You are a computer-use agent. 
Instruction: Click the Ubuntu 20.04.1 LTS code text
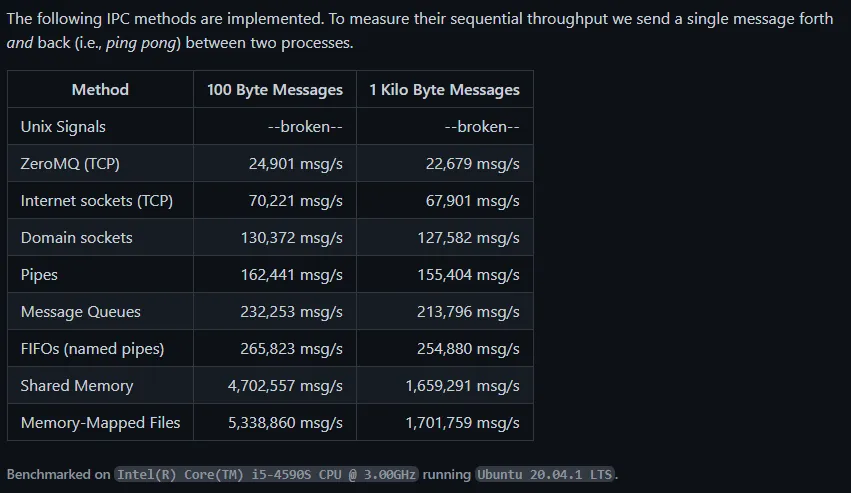click(546, 474)
